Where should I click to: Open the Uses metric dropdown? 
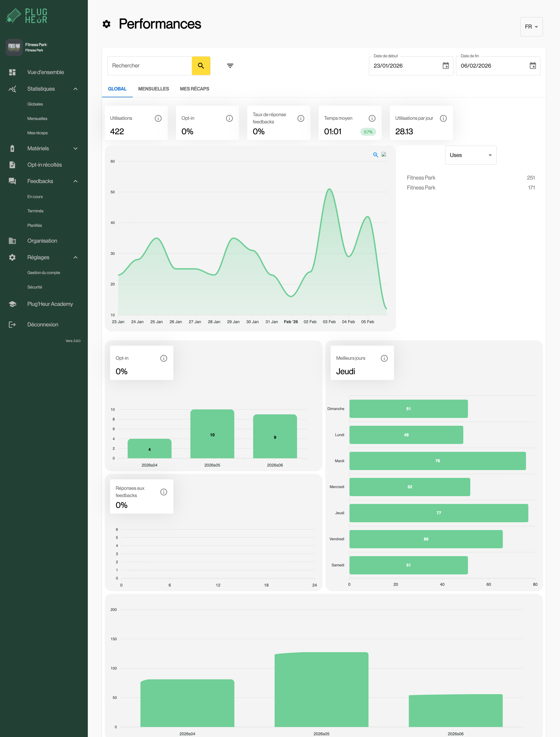pyautogui.click(x=470, y=155)
